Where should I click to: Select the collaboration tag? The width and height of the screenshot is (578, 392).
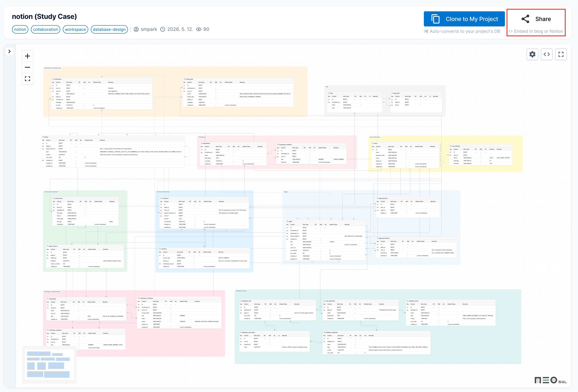coord(46,29)
